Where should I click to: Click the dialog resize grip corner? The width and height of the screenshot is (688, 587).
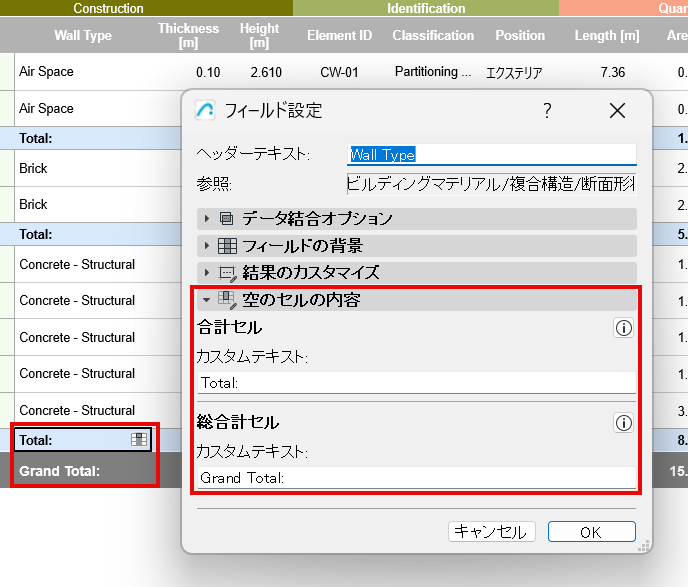click(643, 546)
